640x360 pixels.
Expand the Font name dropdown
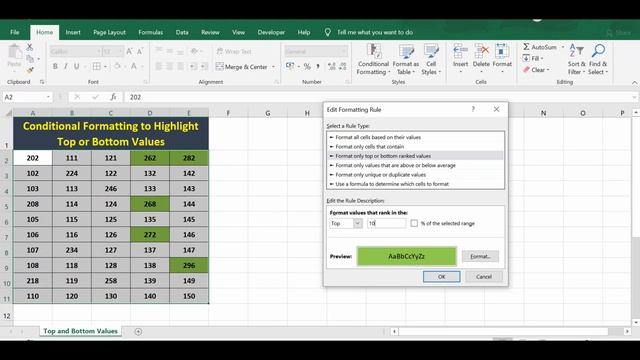pyautogui.click(x=99, y=51)
